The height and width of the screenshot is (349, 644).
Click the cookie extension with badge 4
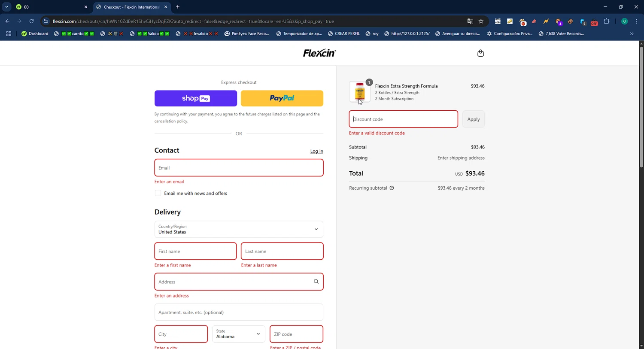tap(559, 21)
